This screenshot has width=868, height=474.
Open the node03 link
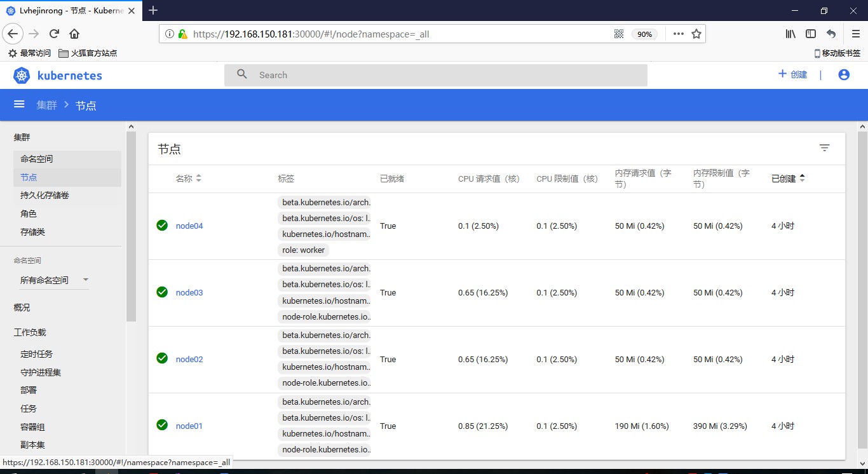point(189,292)
